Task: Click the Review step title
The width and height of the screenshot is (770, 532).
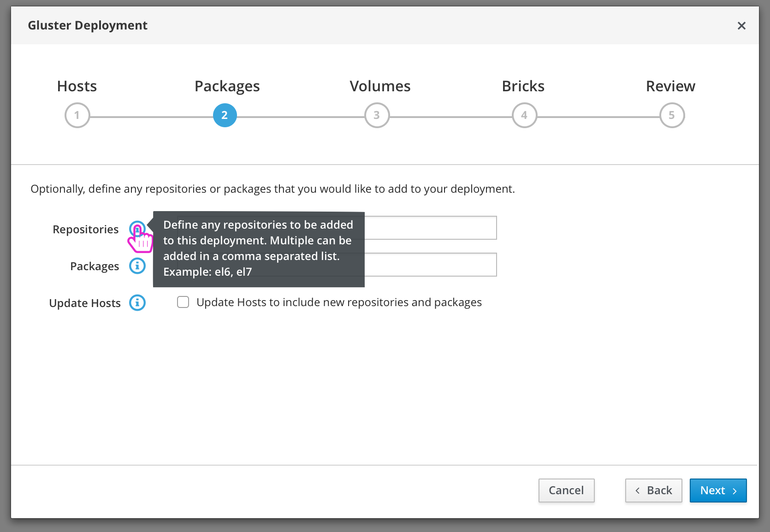Action: click(670, 86)
